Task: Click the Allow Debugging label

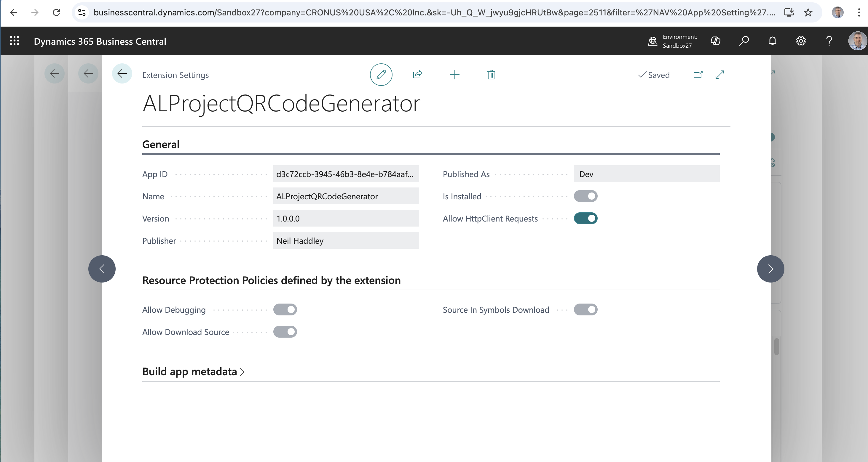Action: coord(173,310)
